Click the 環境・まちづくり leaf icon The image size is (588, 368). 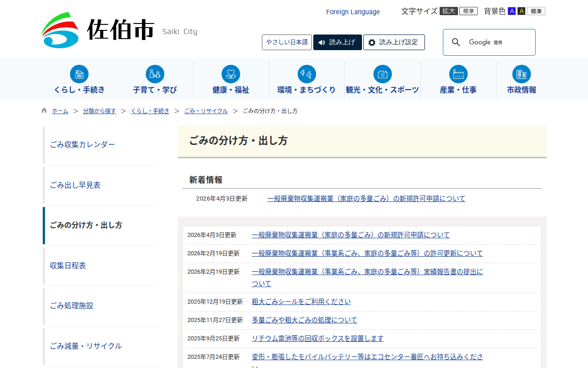click(306, 74)
